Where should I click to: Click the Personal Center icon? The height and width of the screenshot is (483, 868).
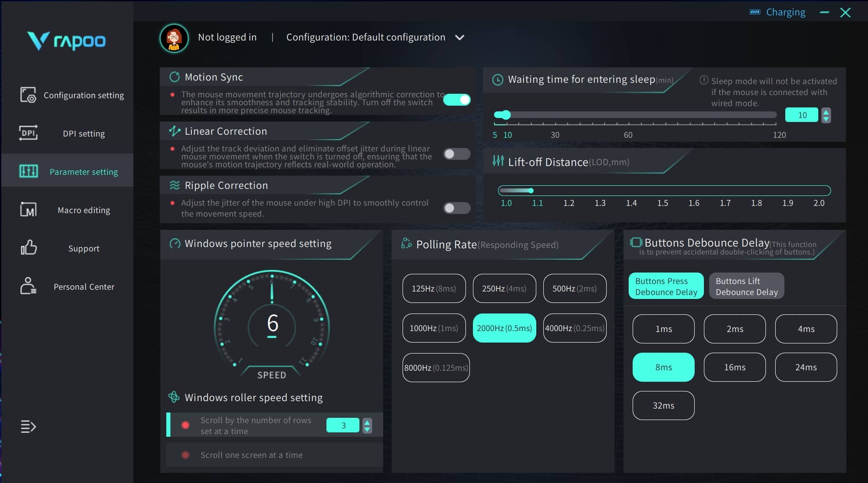click(28, 286)
